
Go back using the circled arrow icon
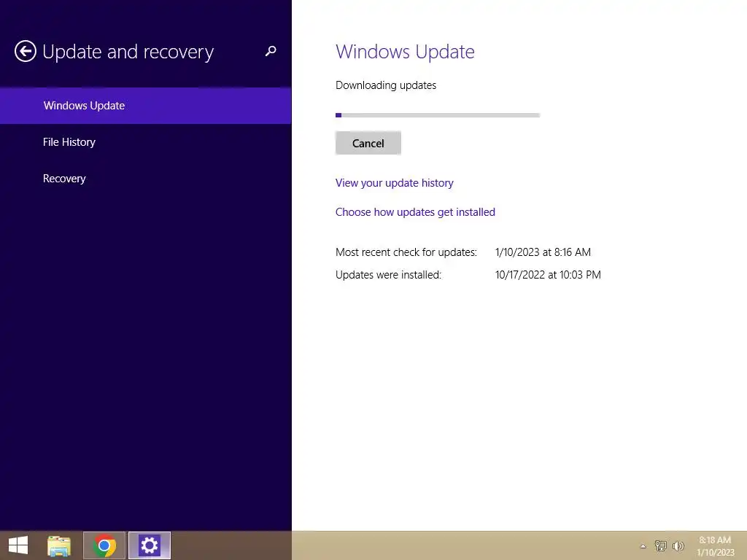[26, 52]
